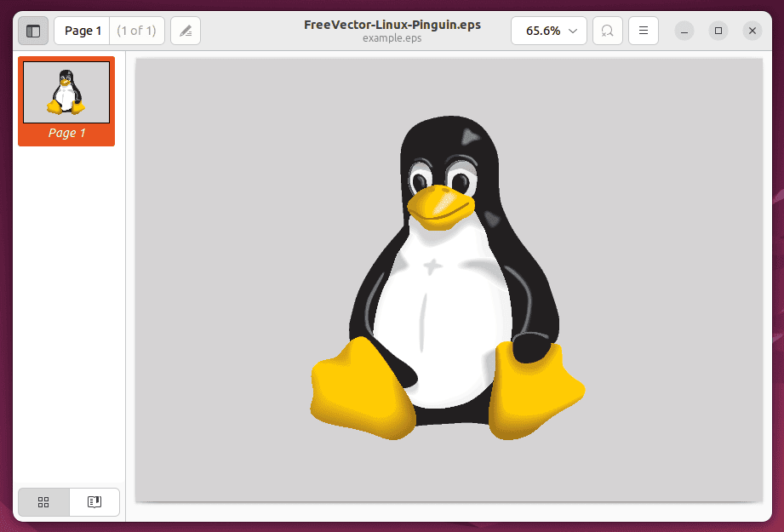Open the primary application menu
The width and height of the screenshot is (784, 532).
pos(643,31)
